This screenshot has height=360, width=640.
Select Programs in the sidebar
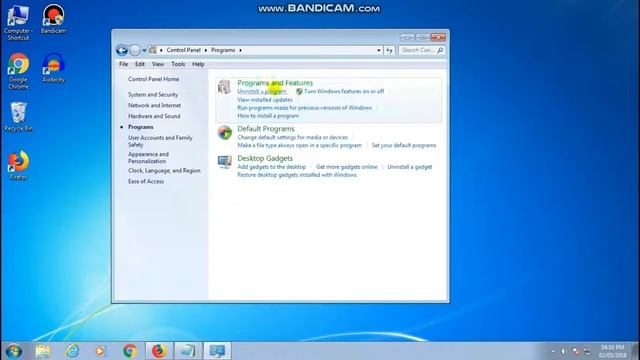tap(140, 127)
